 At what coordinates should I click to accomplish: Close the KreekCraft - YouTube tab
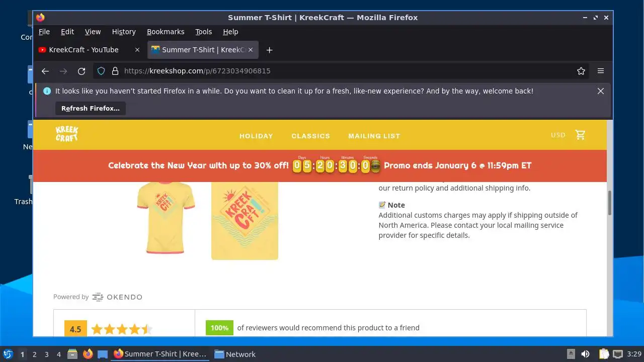coord(137,50)
